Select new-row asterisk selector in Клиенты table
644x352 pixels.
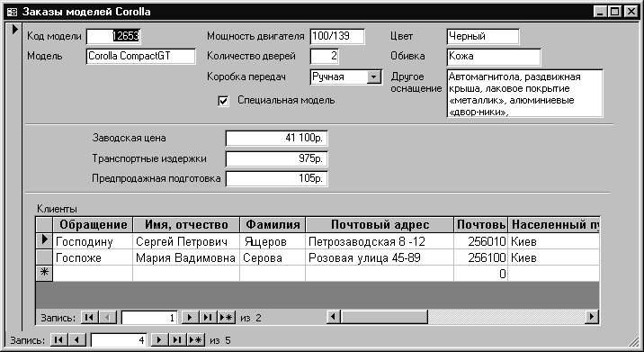coord(44,274)
